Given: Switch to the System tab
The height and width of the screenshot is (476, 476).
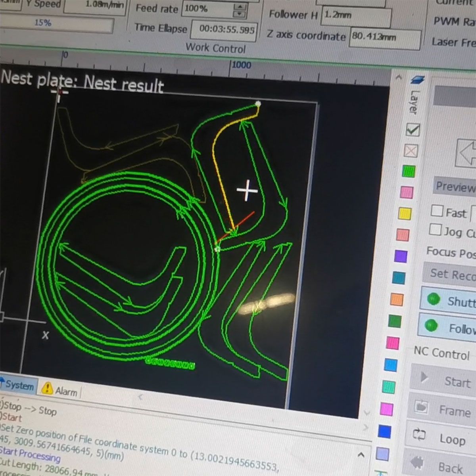Looking at the screenshot, I should [x=18, y=385].
